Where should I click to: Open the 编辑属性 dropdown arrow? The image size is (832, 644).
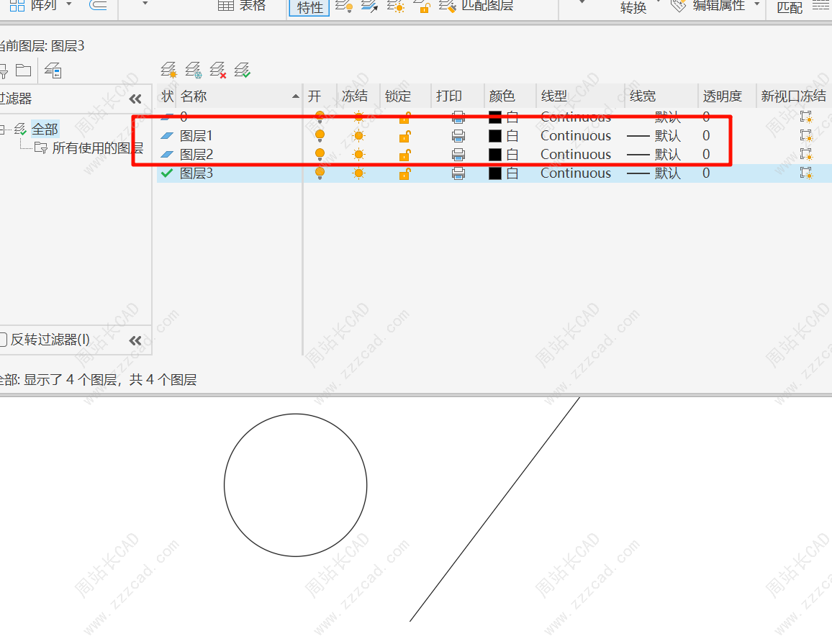pyautogui.click(x=757, y=4)
